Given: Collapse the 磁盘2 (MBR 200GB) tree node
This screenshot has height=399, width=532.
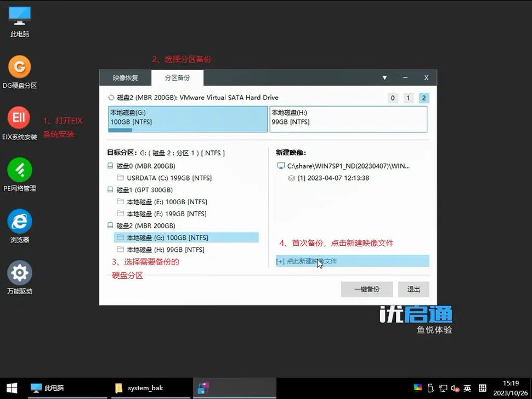Looking at the screenshot, I should (110, 226).
